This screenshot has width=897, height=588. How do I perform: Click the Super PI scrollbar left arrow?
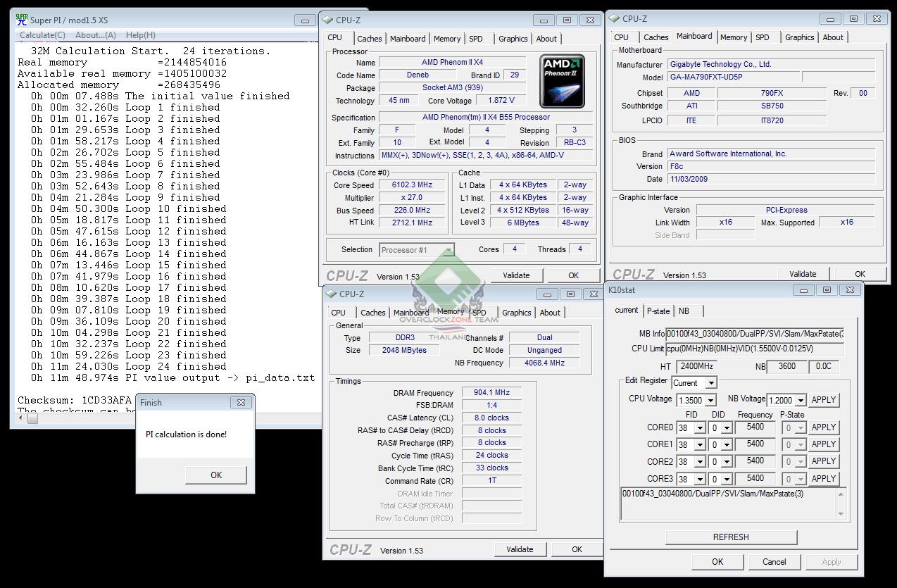pos(21,418)
